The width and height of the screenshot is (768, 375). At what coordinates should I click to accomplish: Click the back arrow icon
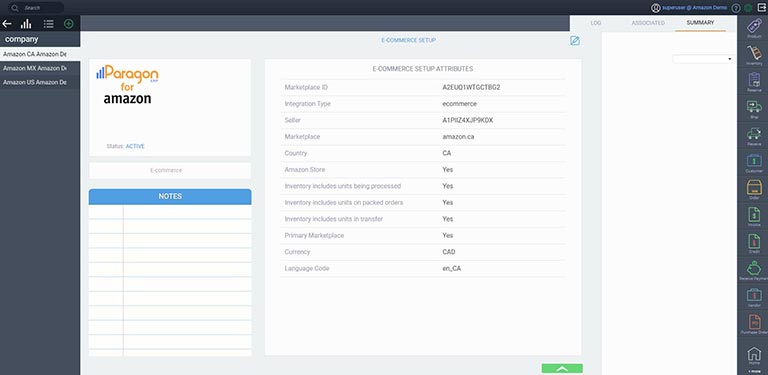tap(7, 23)
